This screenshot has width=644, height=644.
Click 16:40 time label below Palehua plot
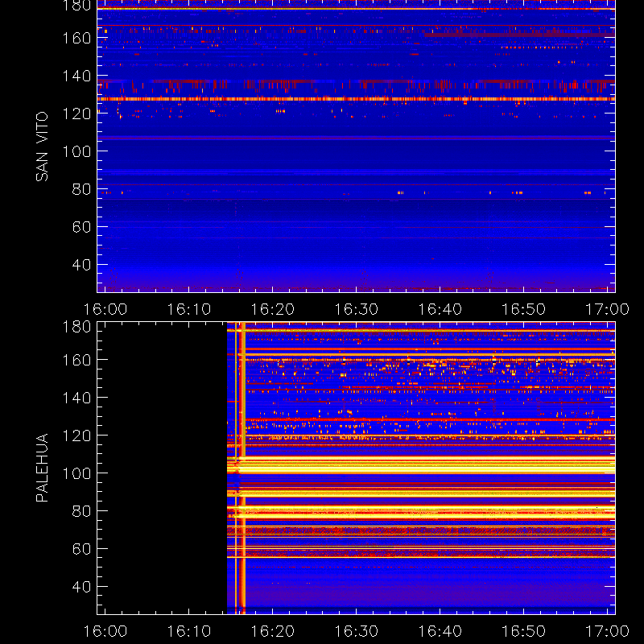tap(440, 631)
